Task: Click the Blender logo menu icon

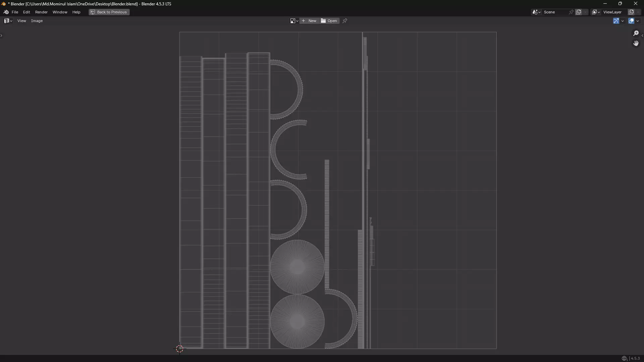Action: tap(6, 12)
